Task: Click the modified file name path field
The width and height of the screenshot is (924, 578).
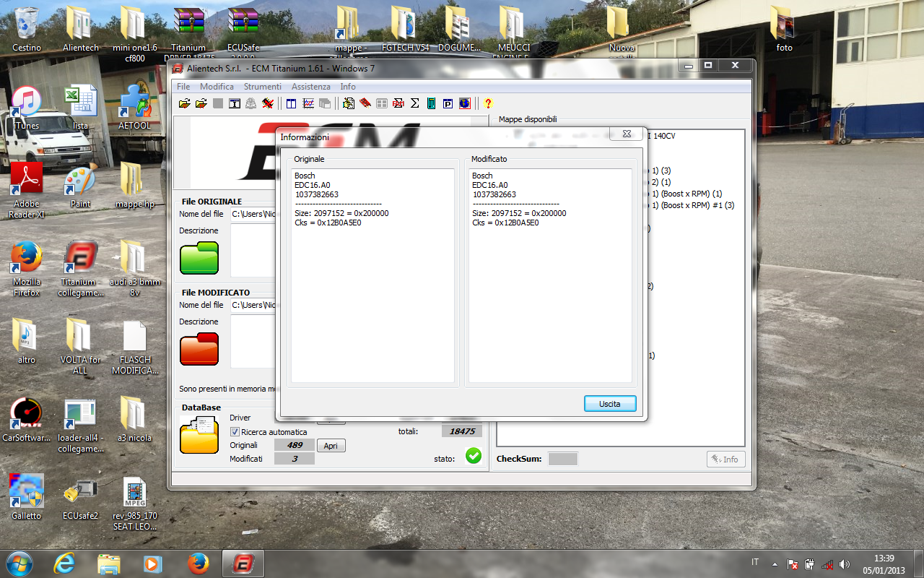Action: [x=253, y=305]
